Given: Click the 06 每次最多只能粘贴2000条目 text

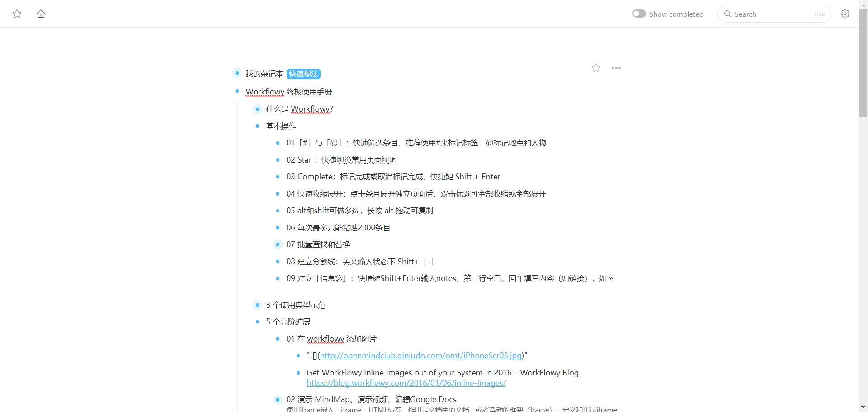Looking at the screenshot, I should pyautogui.click(x=338, y=228).
